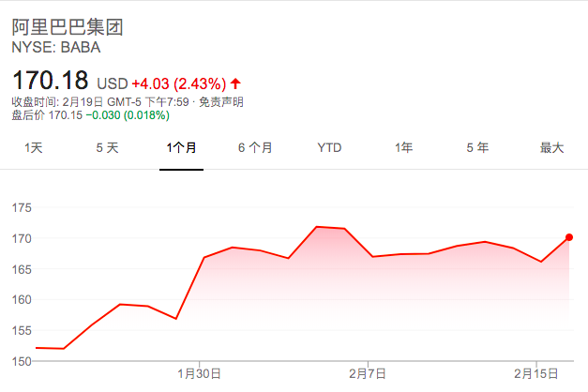Image resolution: width=588 pixels, height=392 pixels.
Task: Click the red endpoint dot on chart
Action: 569,237
